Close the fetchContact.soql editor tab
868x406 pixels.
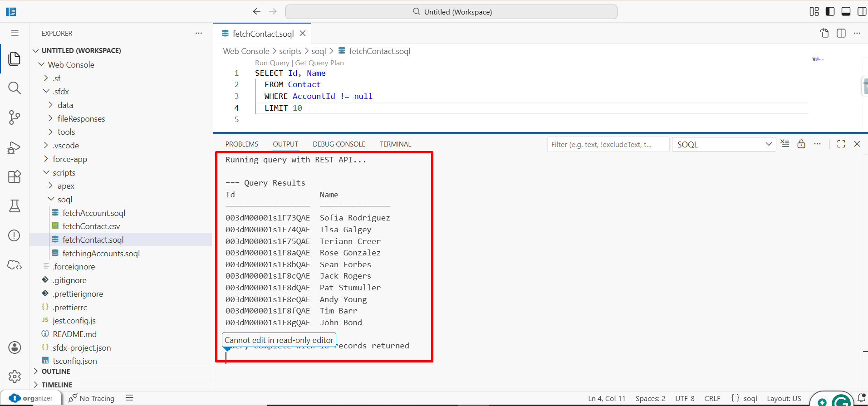pyautogui.click(x=303, y=34)
